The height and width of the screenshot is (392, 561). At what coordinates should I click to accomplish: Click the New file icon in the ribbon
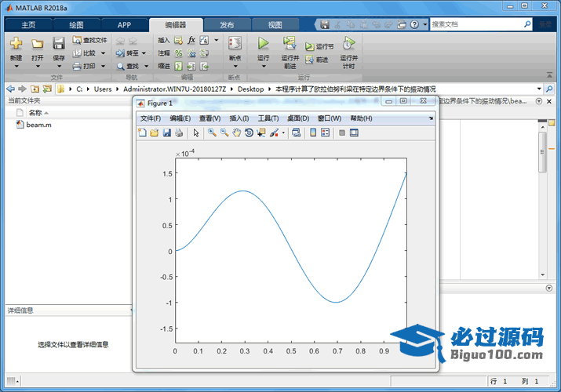(x=16, y=43)
